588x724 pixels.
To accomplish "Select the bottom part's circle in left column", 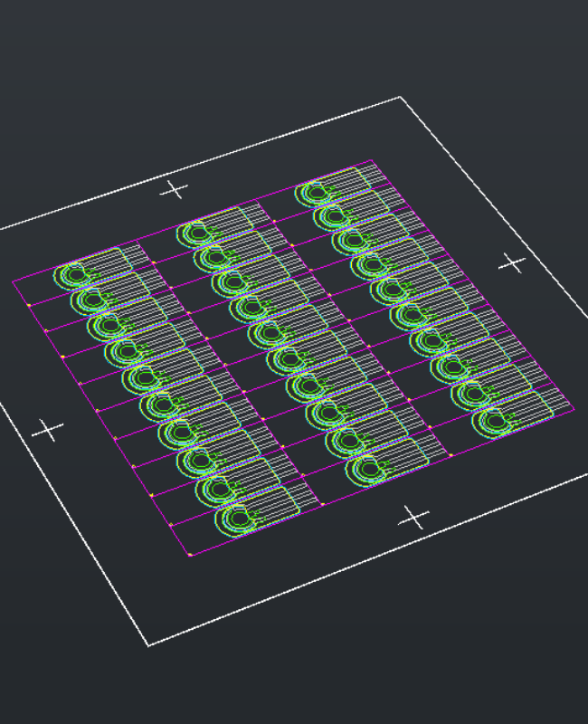I will pyautogui.click(x=235, y=519).
